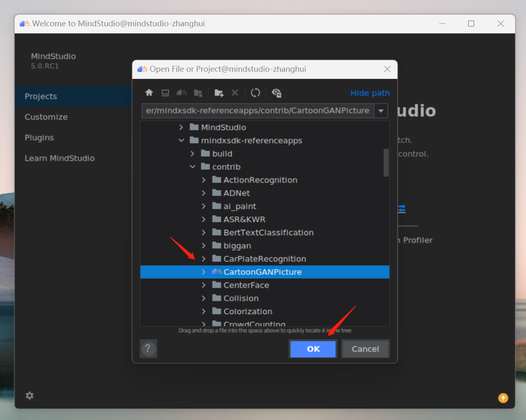Collapse the mindxsdk-referenceapps folder
The height and width of the screenshot is (420, 526).
click(181, 141)
